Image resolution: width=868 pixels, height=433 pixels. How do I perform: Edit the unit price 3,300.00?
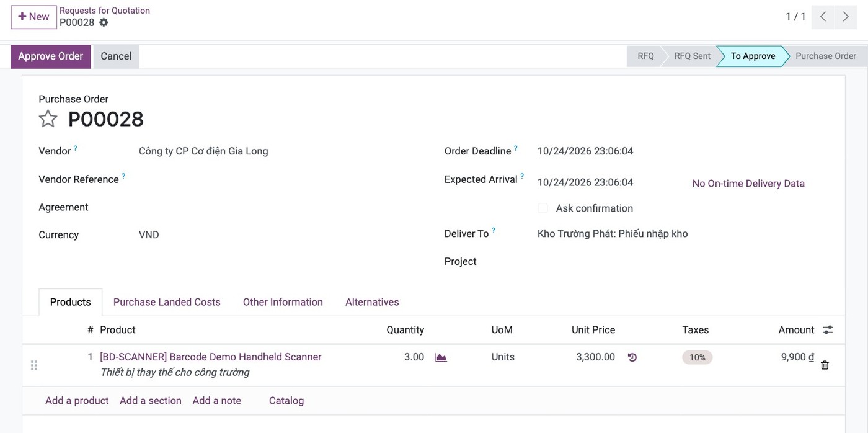[595, 357]
